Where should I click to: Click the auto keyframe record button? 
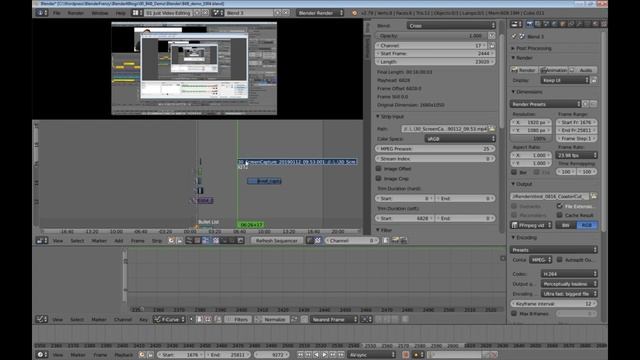coord(406,355)
